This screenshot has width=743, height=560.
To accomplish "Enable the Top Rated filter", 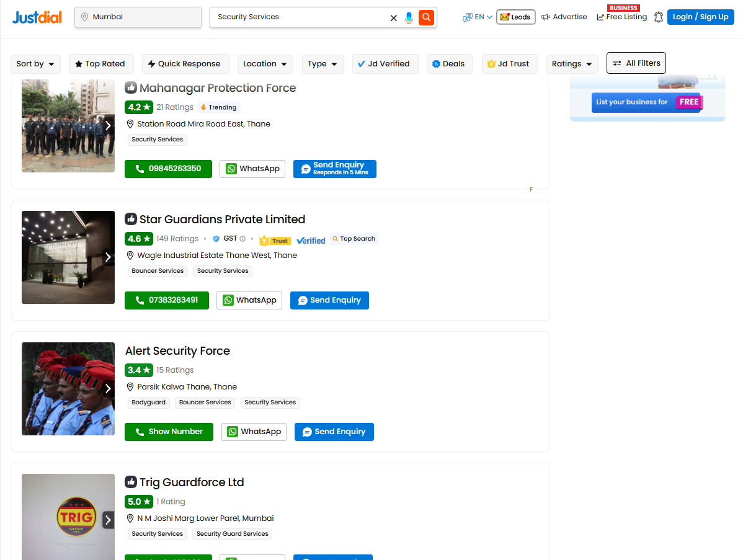I will pos(100,64).
